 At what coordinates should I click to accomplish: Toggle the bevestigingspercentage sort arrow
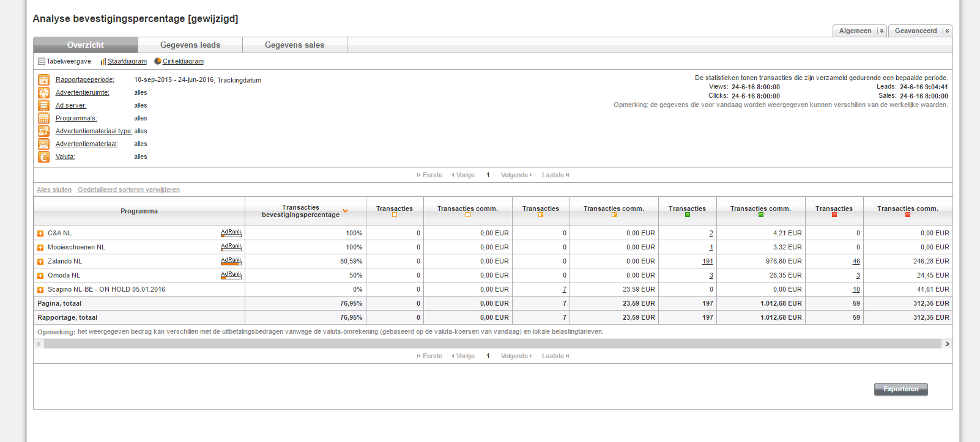click(x=346, y=211)
